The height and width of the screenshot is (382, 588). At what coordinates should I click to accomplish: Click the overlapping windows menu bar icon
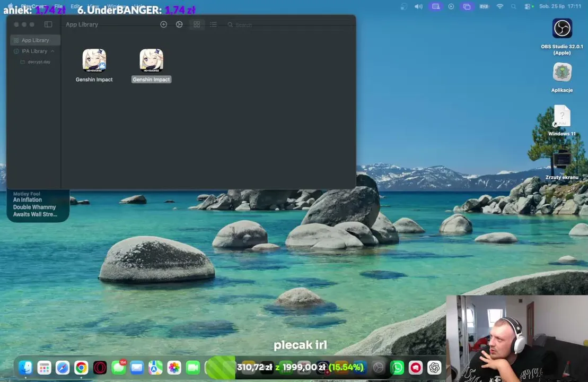point(467,6)
